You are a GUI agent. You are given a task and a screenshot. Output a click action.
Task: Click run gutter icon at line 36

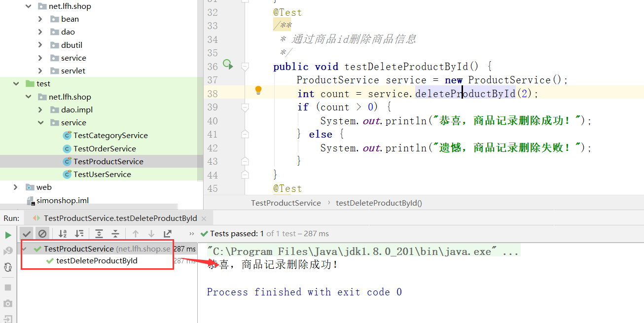point(227,64)
